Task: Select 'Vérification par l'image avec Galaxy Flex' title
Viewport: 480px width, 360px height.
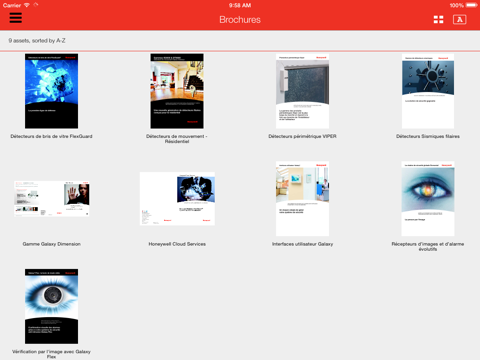Action: click(51, 354)
